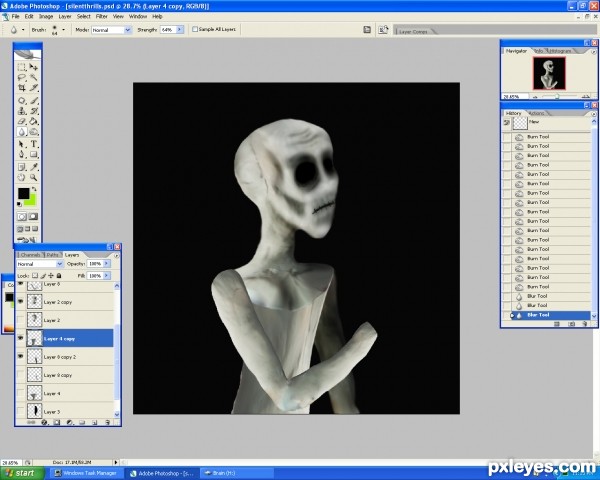Open the Brush preset picker arrow
This screenshot has width=600, height=480.
(x=64, y=29)
